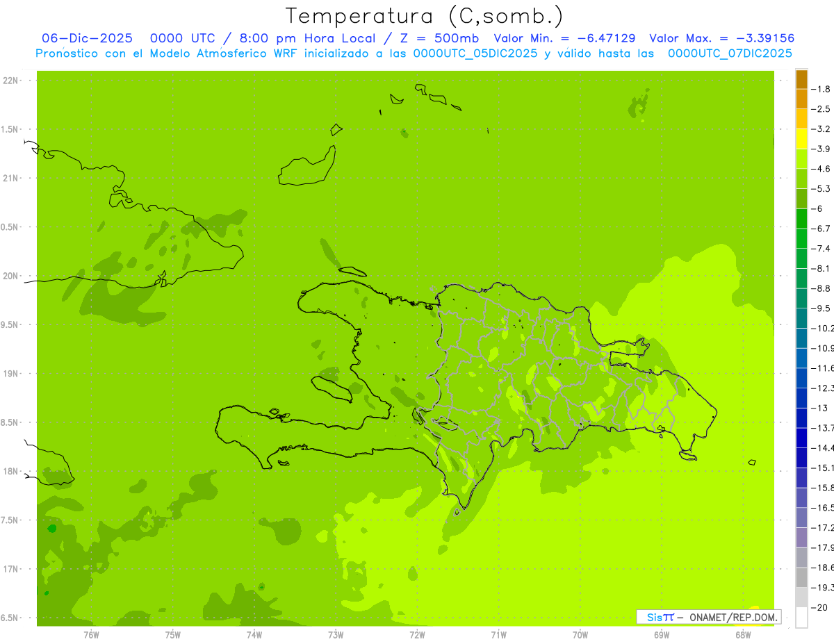Click the title 'Temperatura (C,somb.)'
Viewport: 834px width, 644px height.
point(425,16)
